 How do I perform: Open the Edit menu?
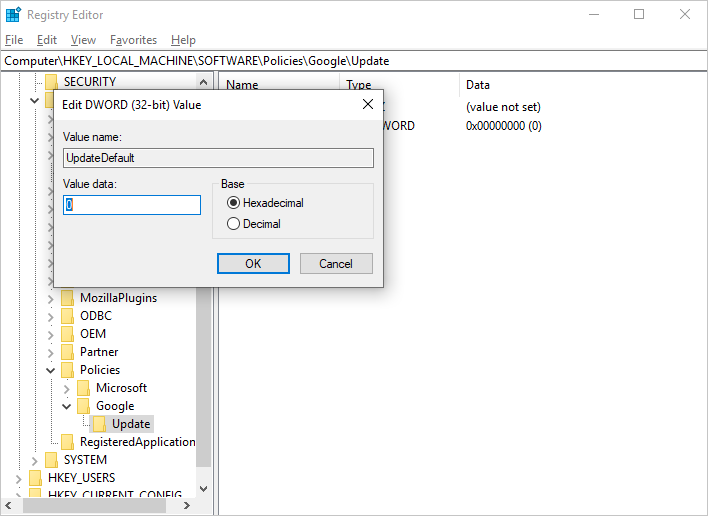(x=47, y=40)
